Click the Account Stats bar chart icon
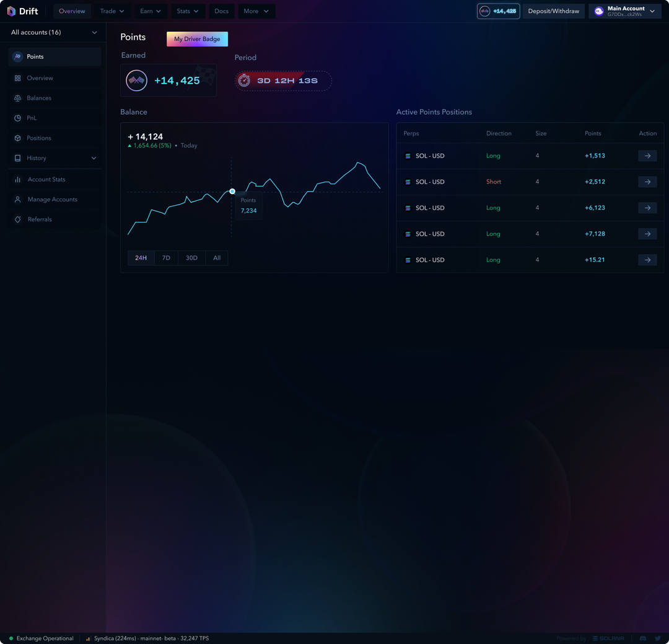This screenshot has width=669, height=644. 17,179
